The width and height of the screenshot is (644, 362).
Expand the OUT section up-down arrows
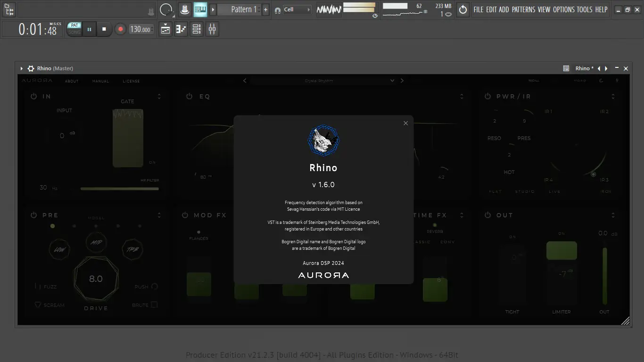click(613, 215)
